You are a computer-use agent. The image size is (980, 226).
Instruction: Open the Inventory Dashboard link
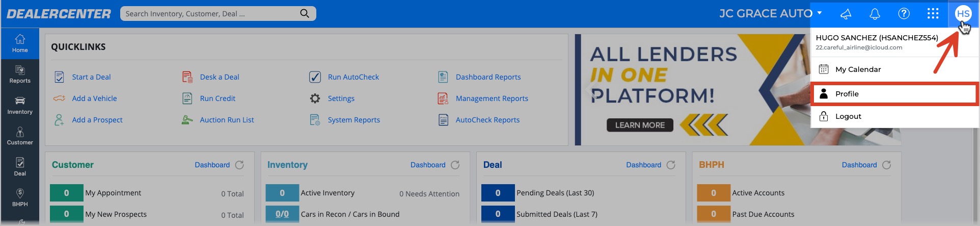428,165
